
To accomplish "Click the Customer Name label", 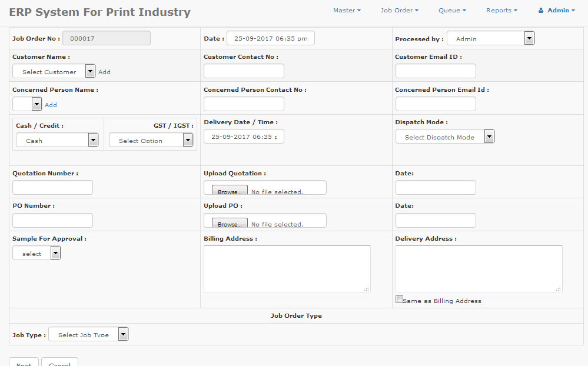I will [x=41, y=57].
